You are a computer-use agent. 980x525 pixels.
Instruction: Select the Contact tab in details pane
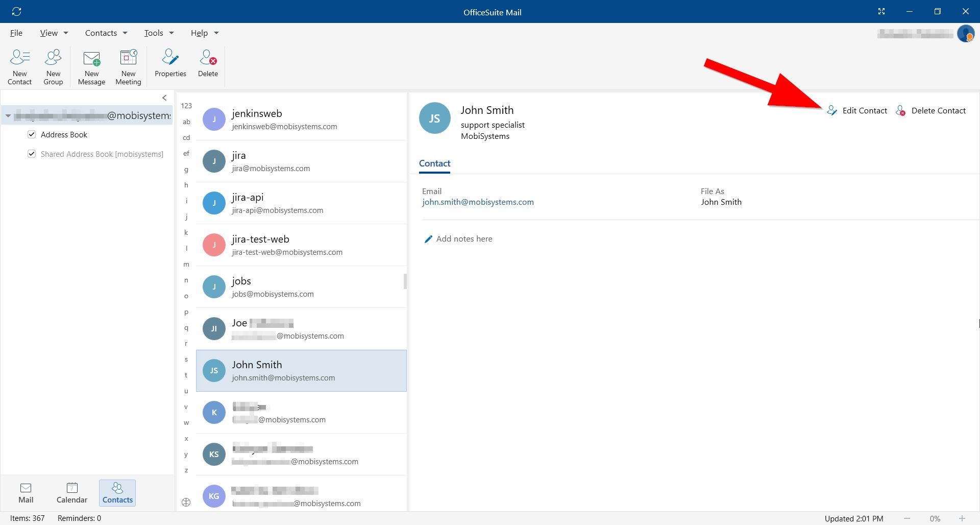coord(435,163)
